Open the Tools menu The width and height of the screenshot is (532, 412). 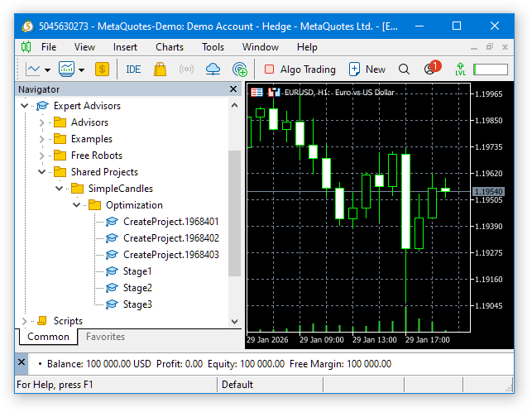tap(213, 47)
